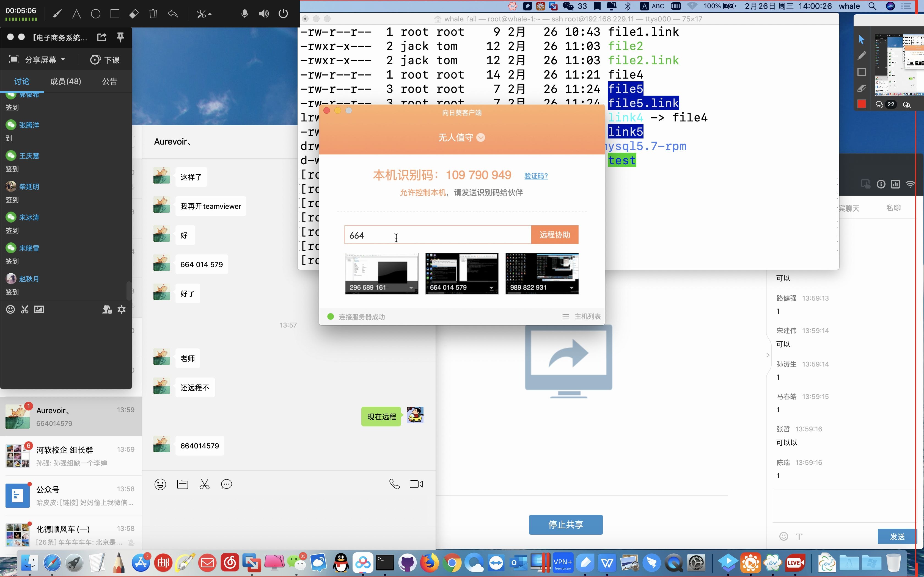Open the 验证码? verification code link
The width and height of the screenshot is (924, 577).
tap(535, 176)
